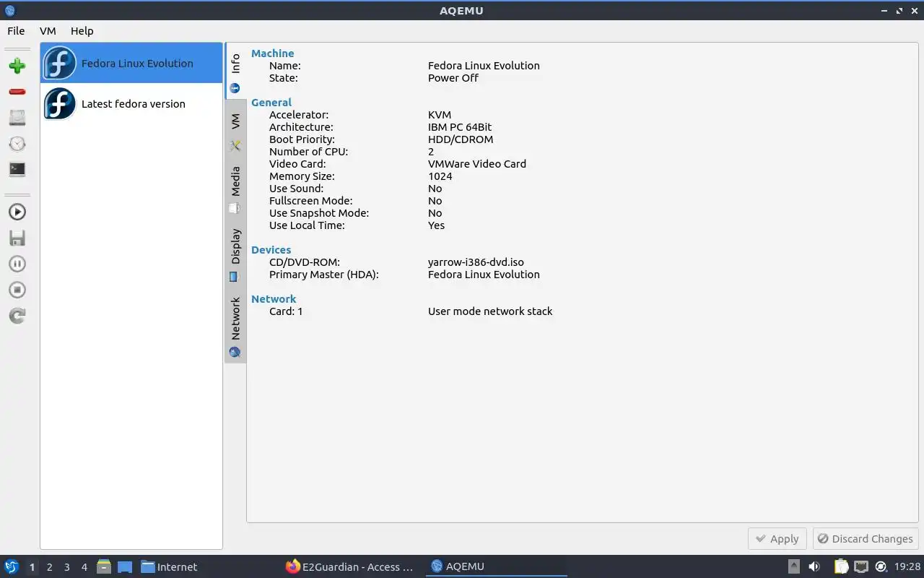Switch to E2Guardian Firefox taskbar window
This screenshot has height=578, width=924.
pos(350,566)
